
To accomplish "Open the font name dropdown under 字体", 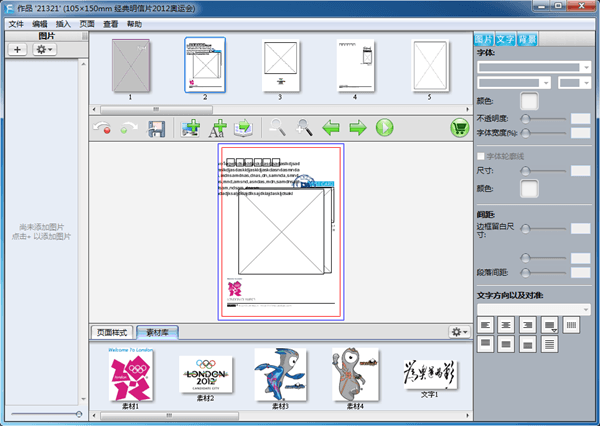I will point(533,66).
